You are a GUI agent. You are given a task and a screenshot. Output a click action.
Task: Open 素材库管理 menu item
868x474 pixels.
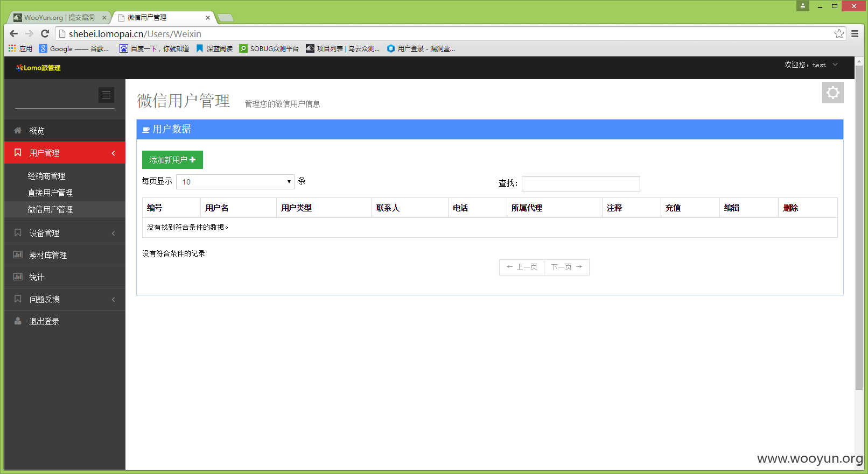(x=65, y=255)
